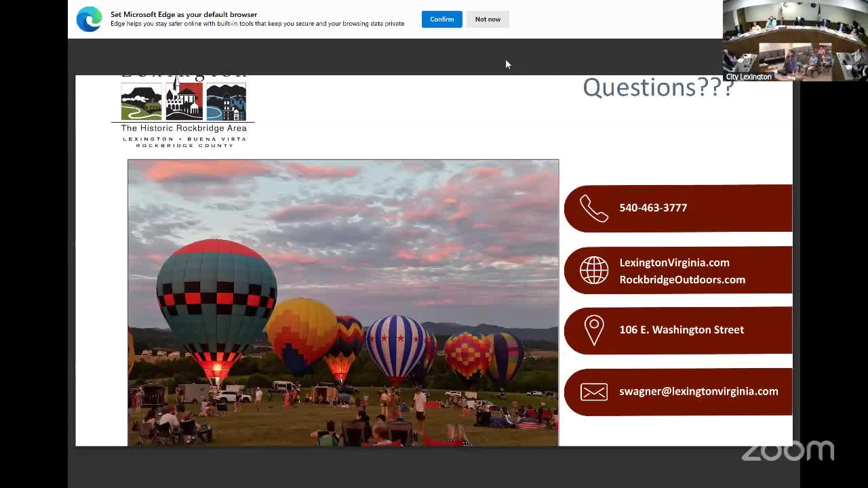Click the phone handset icon

tap(593, 208)
